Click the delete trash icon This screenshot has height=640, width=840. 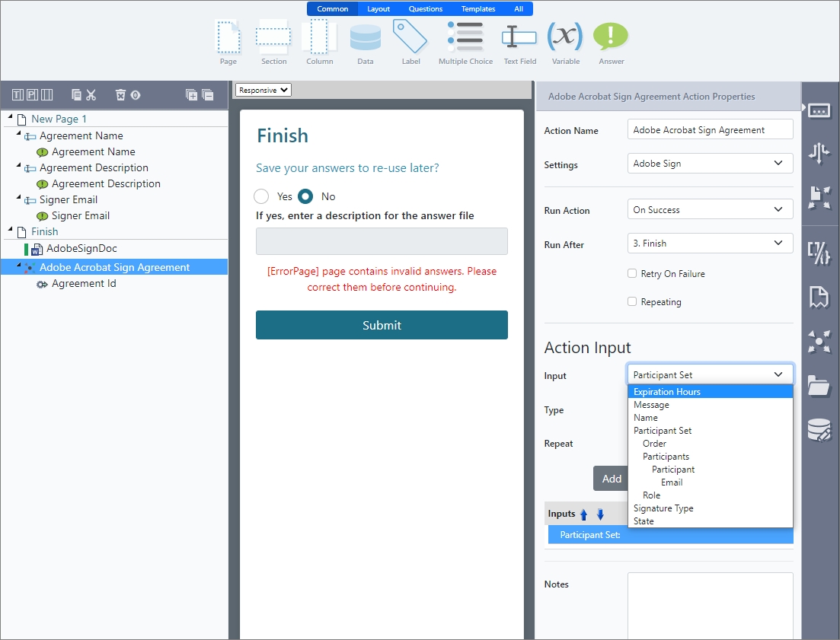120,94
